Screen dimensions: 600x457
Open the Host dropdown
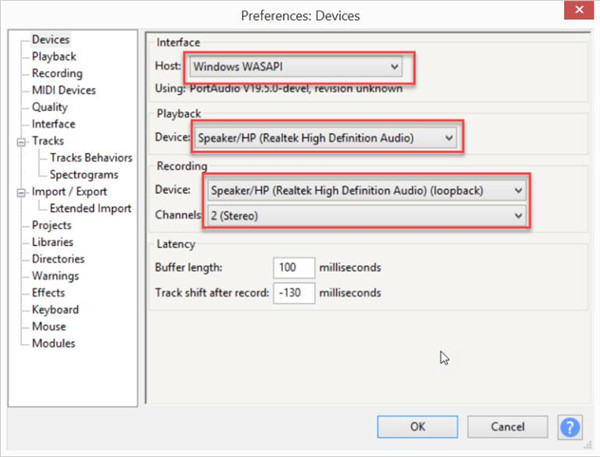[297, 68]
